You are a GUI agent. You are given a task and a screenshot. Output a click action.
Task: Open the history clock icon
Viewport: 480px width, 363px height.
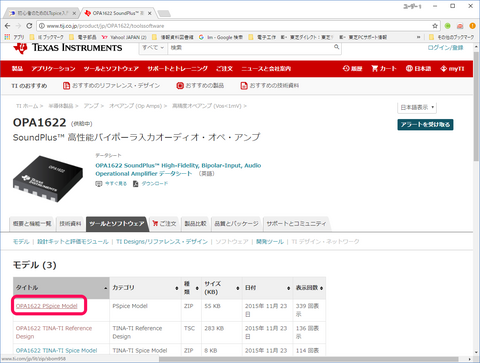click(x=346, y=68)
